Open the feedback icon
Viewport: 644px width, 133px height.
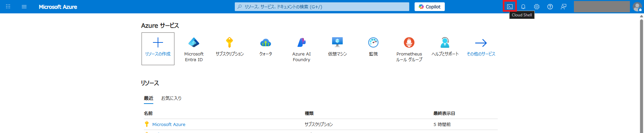point(563,7)
